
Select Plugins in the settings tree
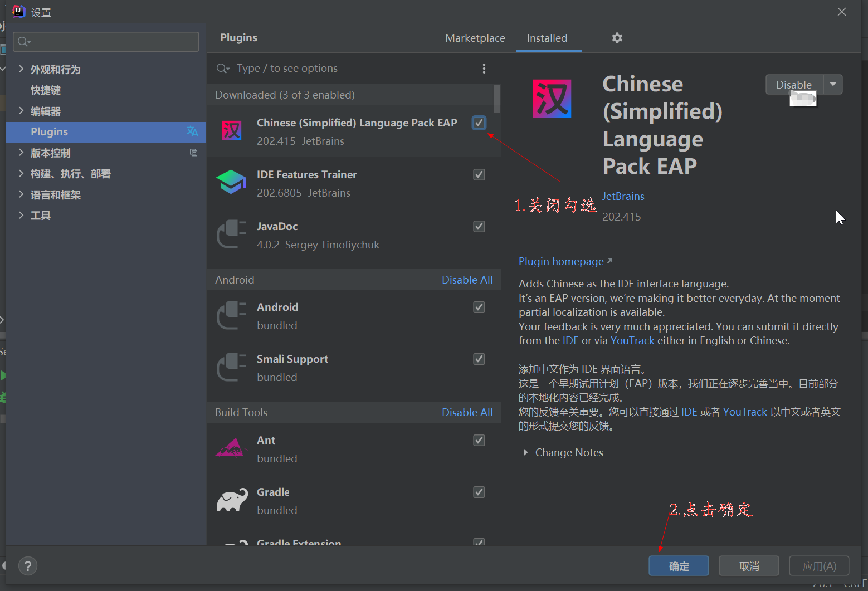(x=106, y=132)
